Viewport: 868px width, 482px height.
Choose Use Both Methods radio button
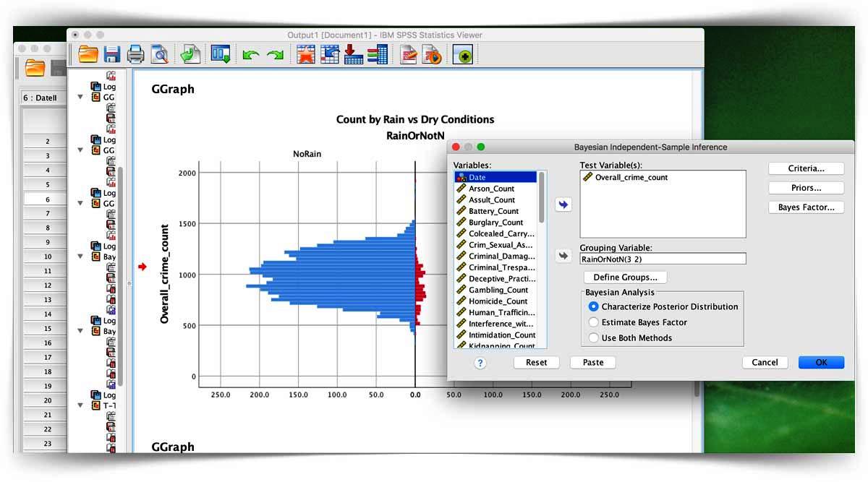pyautogui.click(x=594, y=337)
